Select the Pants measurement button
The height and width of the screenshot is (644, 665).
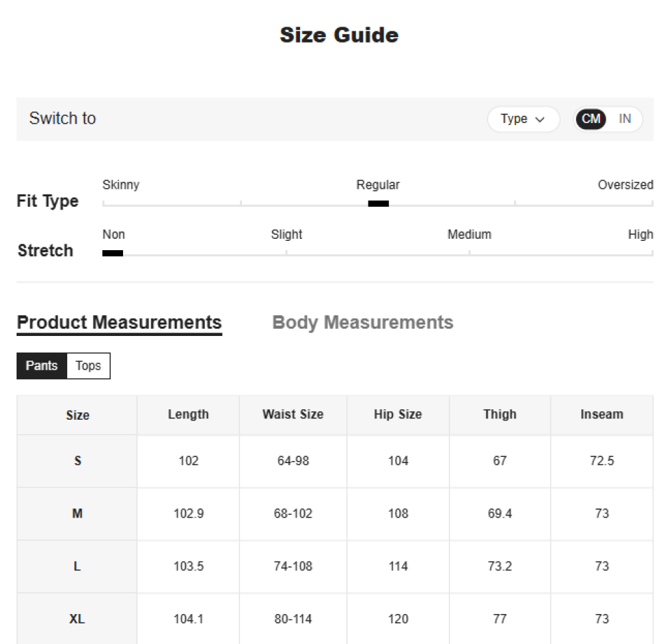pos(42,366)
